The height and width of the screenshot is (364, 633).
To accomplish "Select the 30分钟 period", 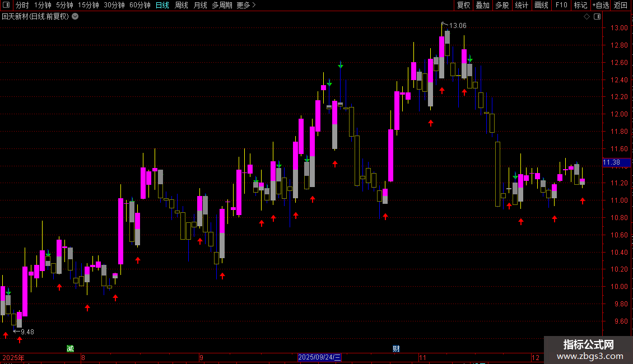I will (114, 5).
